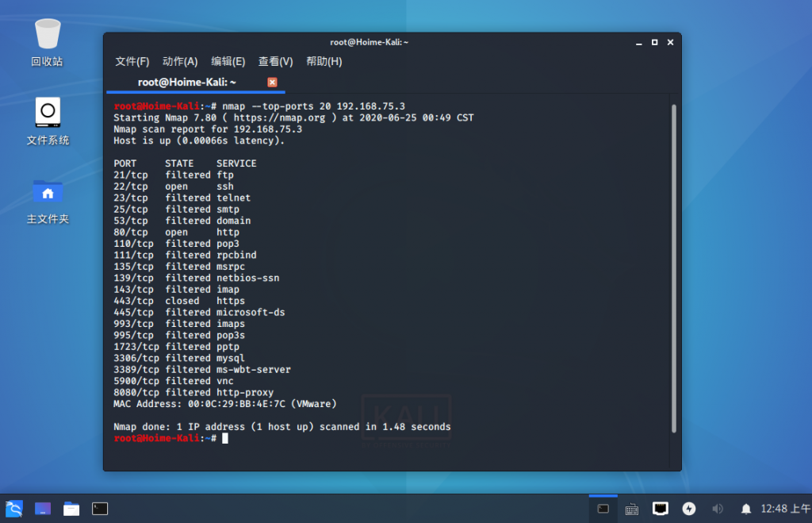Click the 139/tcp filtered netbios-ssn row
812x523 pixels.
click(x=197, y=278)
